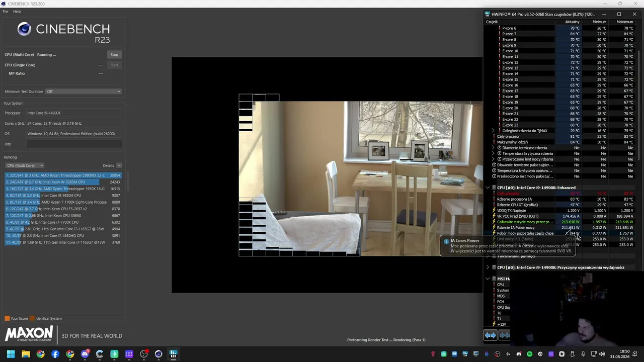Click the orange Your Score legend swatch

[x=7, y=318]
